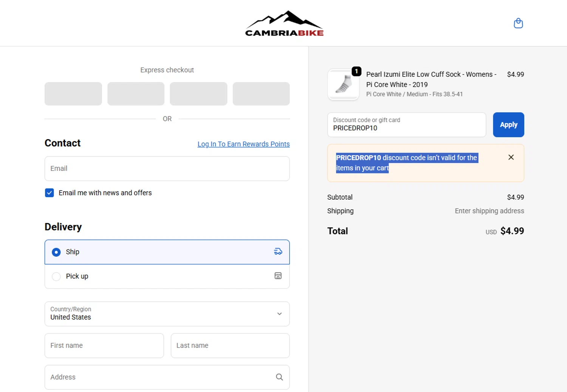Open the shopping bag cart icon
The height and width of the screenshot is (392, 567).
pos(518,23)
